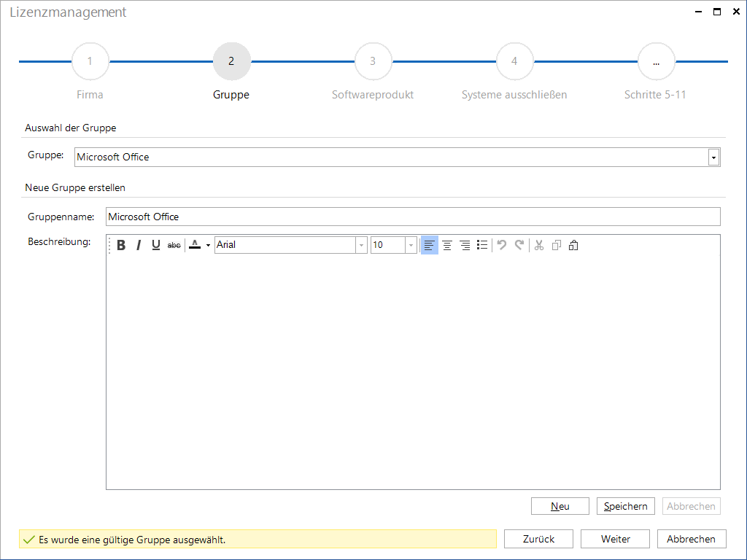This screenshot has width=747, height=560.
Task: Expand the Gruppe selection dropdown
Action: pyautogui.click(x=713, y=157)
